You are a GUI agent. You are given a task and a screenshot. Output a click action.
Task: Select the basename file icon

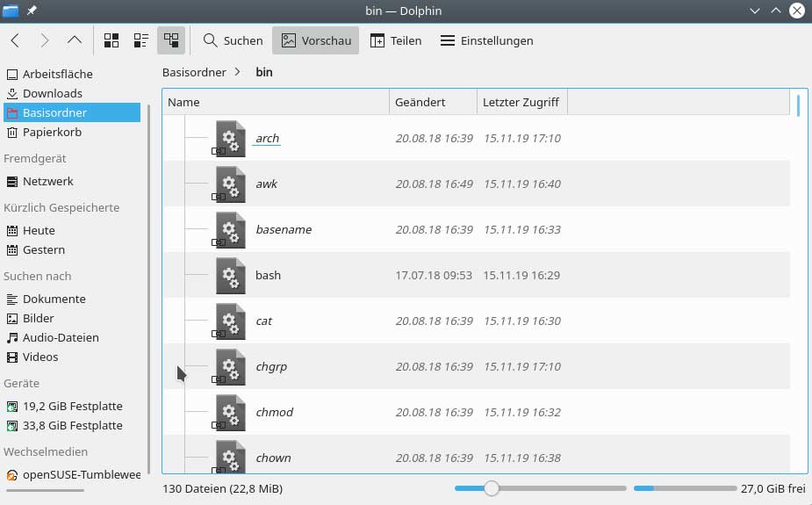click(230, 229)
